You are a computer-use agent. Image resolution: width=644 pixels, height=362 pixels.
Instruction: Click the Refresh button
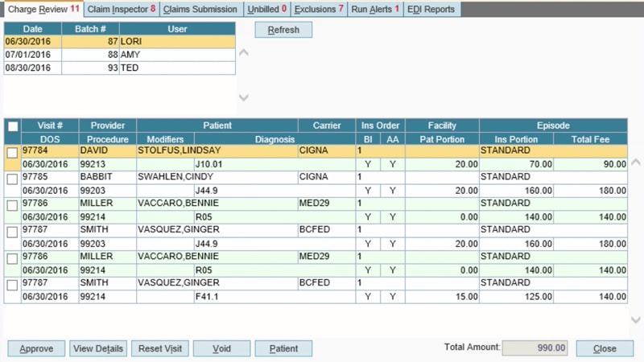coord(283,30)
